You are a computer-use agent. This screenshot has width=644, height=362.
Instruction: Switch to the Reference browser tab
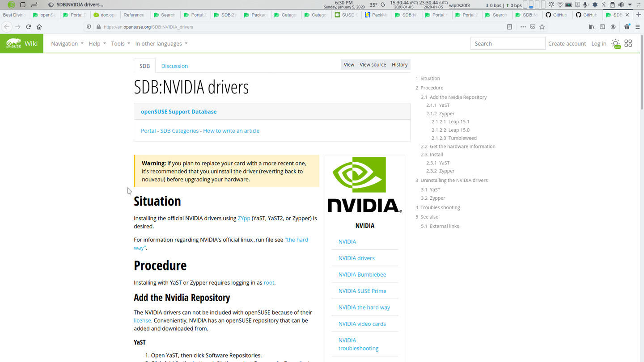click(135, 15)
